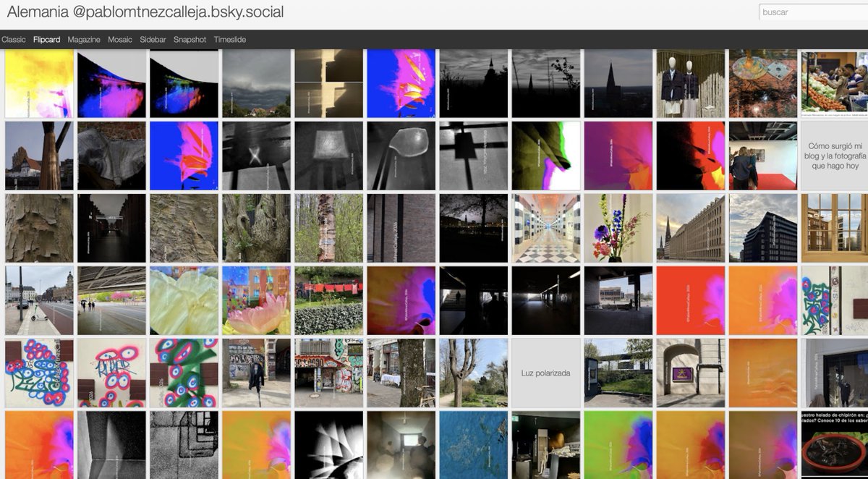Open the bare tree against sky photo
This screenshot has height=479, width=868.
pos(474,373)
